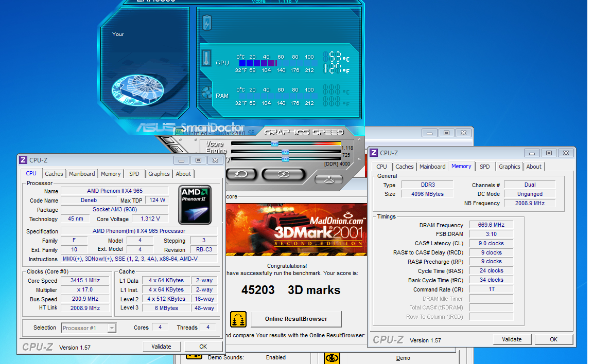Click OK in CPU-Z memory timings window
Viewport: 593px width, 364px height.
coord(554,339)
